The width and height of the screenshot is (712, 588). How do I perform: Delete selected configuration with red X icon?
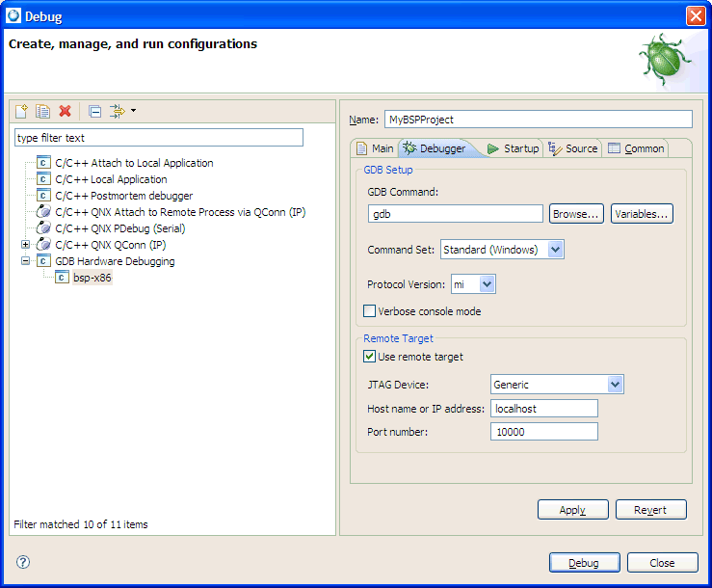coord(66,111)
